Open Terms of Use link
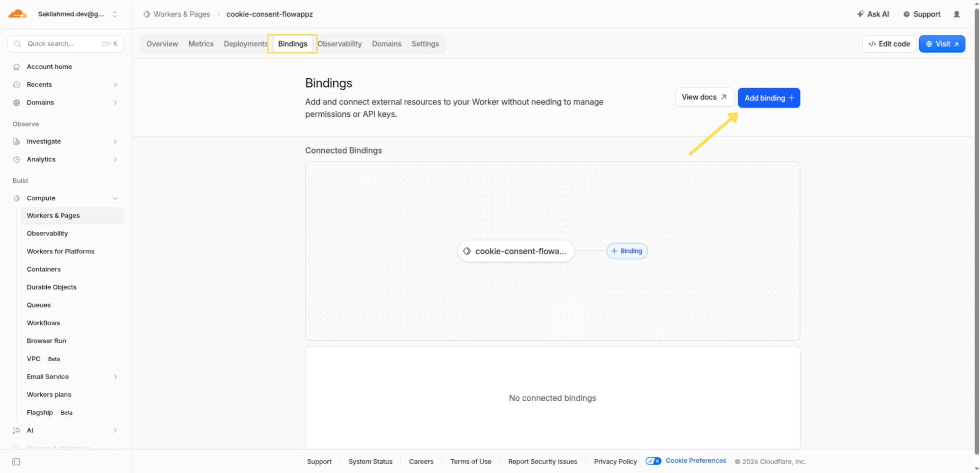Image resolution: width=980 pixels, height=473 pixels. tap(471, 462)
